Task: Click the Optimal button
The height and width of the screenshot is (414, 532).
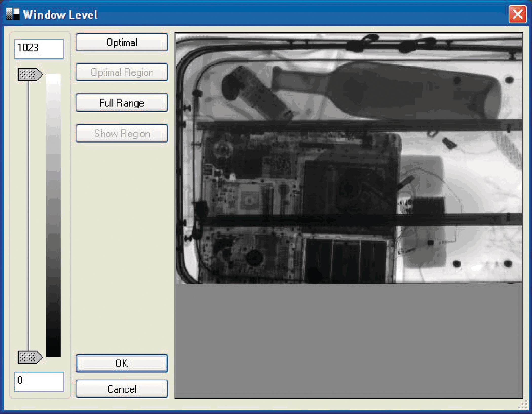Action: pos(122,43)
